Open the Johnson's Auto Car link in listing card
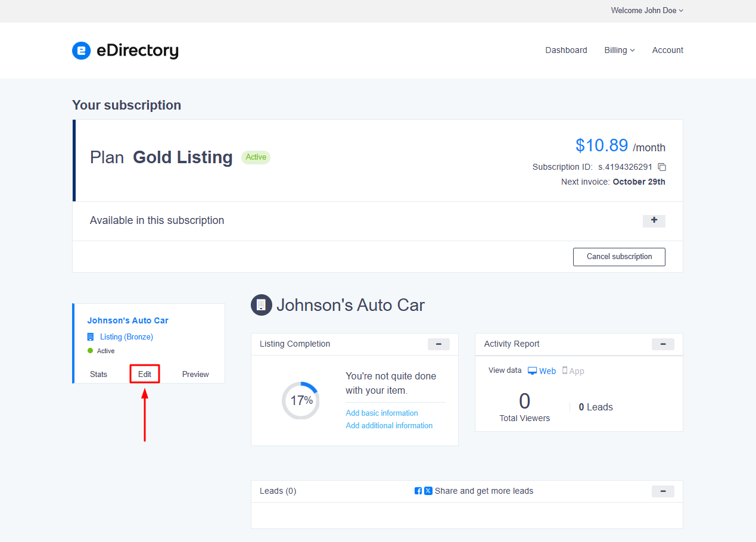This screenshot has height=542, width=756. pos(128,320)
